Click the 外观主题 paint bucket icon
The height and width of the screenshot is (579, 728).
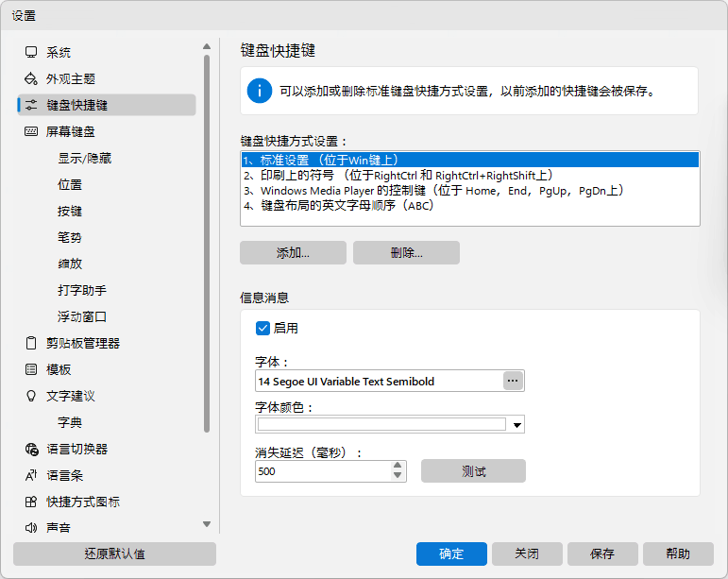pos(31,78)
